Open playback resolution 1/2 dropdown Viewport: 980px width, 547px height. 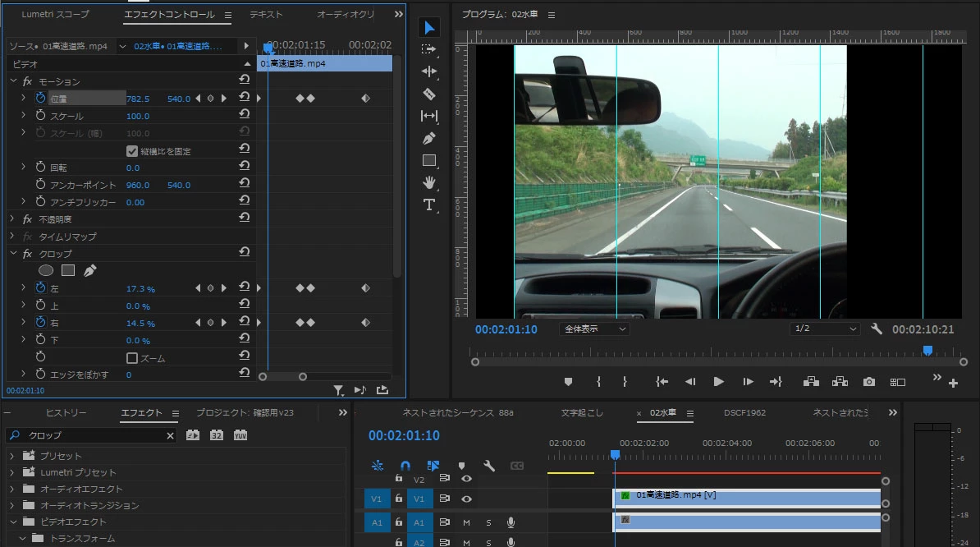[x=824, y=329]
